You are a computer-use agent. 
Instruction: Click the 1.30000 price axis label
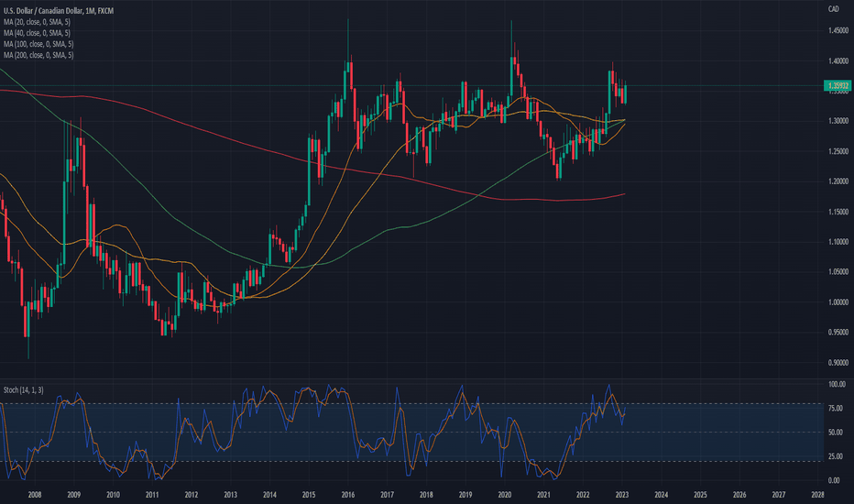click(x=838, y=121)
